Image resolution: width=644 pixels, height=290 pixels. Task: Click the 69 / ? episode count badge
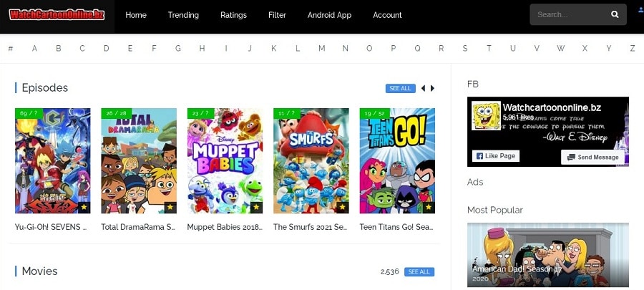click(x=29, y=113)
